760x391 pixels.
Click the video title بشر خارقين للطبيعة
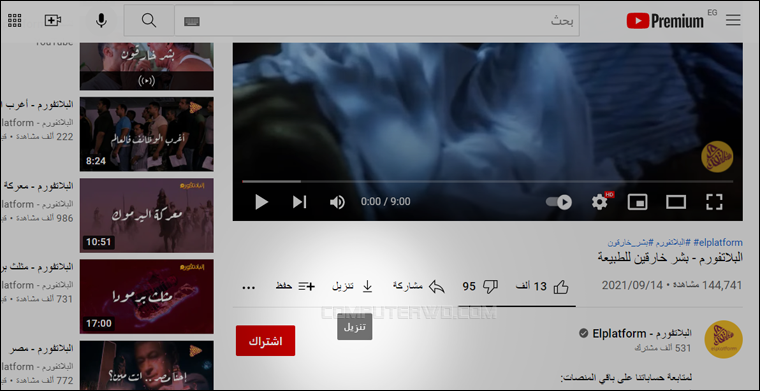670,257
